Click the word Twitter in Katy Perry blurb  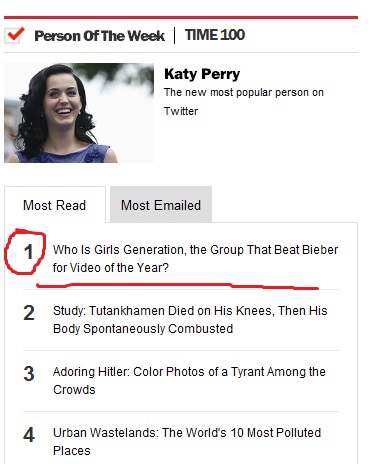tap(181, 111)
